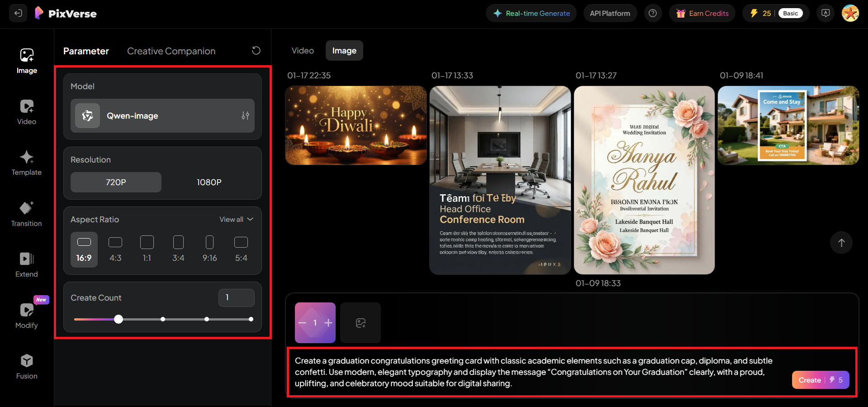Click the Earn Credits button
Image resolution: width=868 pixels, height=407 pixels.
click(702, 13)
